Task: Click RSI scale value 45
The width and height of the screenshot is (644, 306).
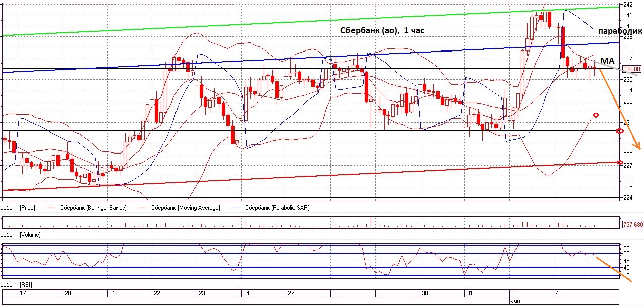Action: [627, 261]
